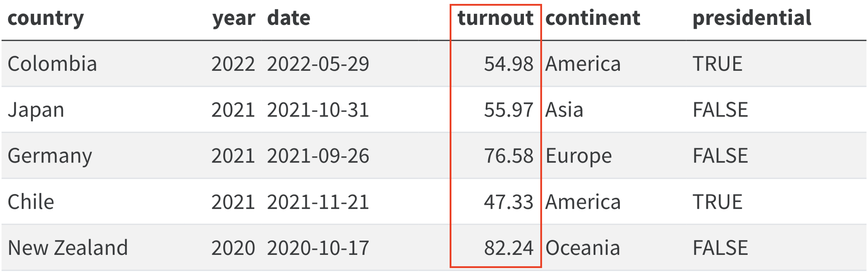This screenshot has width=868, height=273.
Task: Click the date 2021-10-31 cell
Action: pyautogui.click(x=318, y=110)
